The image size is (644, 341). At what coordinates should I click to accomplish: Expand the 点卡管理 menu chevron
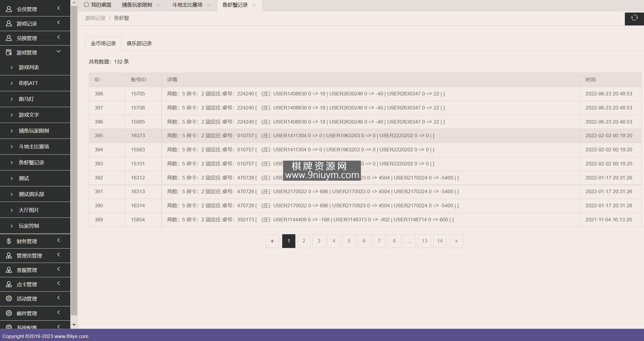coord(59,283)
